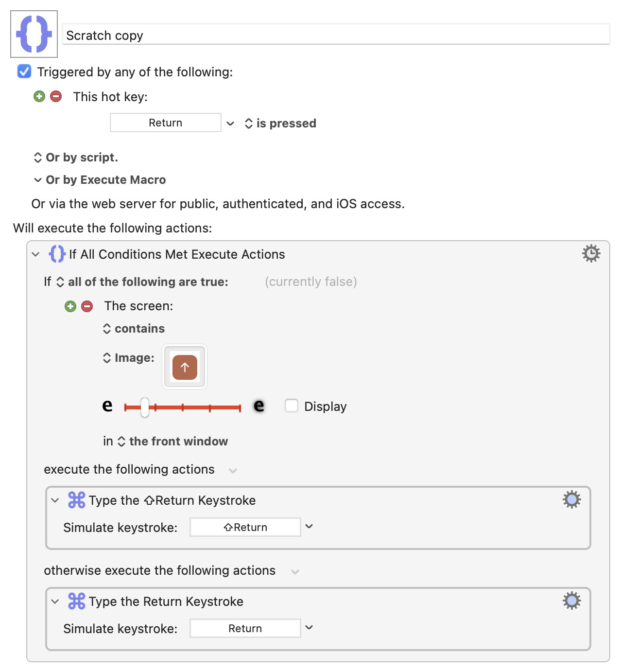The width and height of the screenshot is (620, 672).
Task: Click the image well with the arrow image
Action: pyautogui.click(x=185, y=367)
